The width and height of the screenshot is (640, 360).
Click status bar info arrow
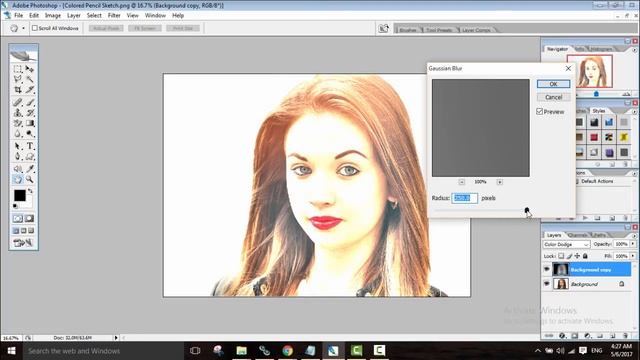(116, 338)
